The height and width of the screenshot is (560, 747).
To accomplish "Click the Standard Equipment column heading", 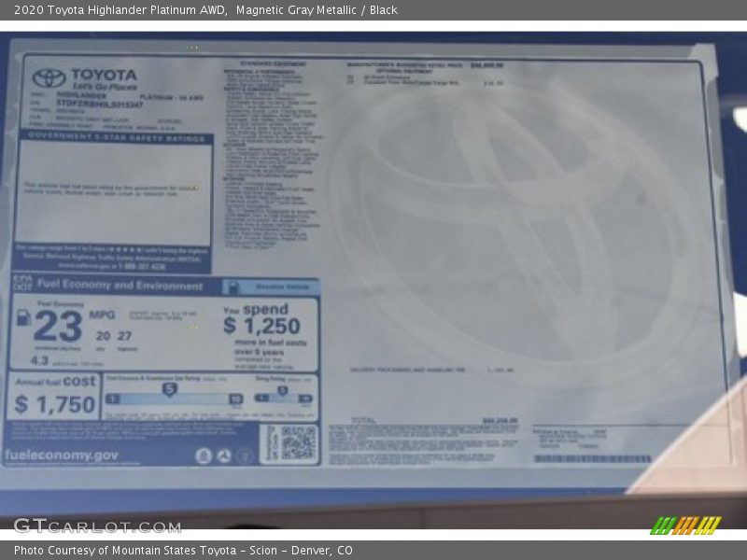I will pyautogui.click(x=273, y=63).
